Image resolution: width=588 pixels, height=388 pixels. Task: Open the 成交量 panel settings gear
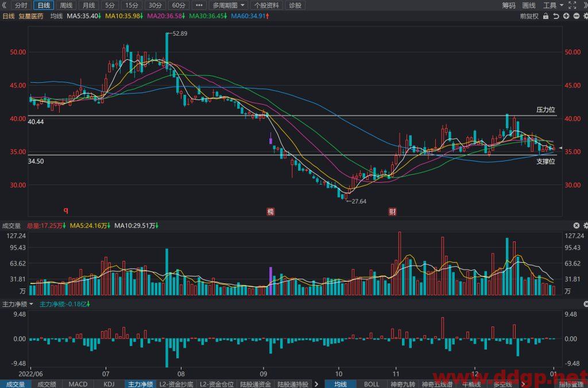586,225
